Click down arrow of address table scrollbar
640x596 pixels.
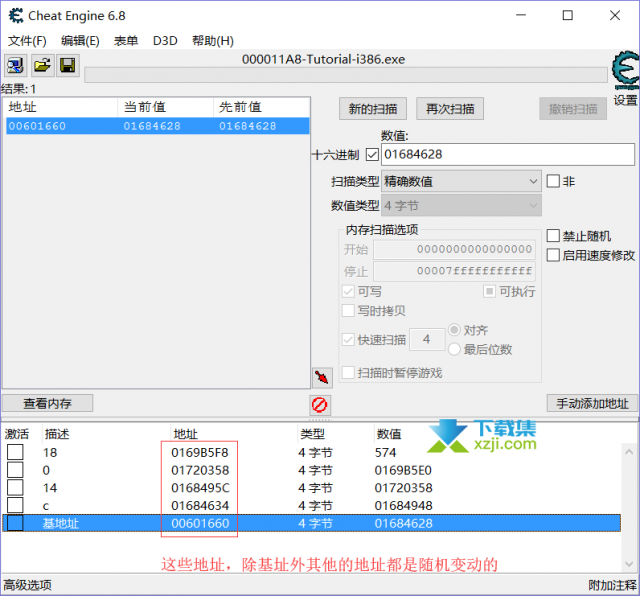tap(629, 564)
